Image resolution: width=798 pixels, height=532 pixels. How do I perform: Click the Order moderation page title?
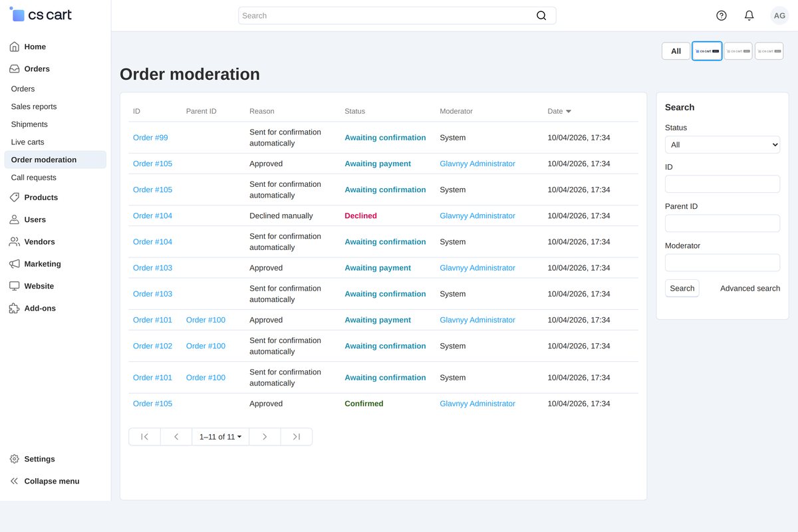190,74
